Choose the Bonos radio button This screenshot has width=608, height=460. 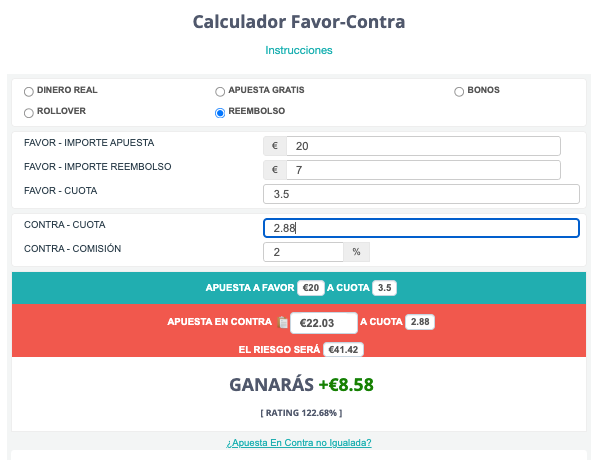[x=459, y=92]
